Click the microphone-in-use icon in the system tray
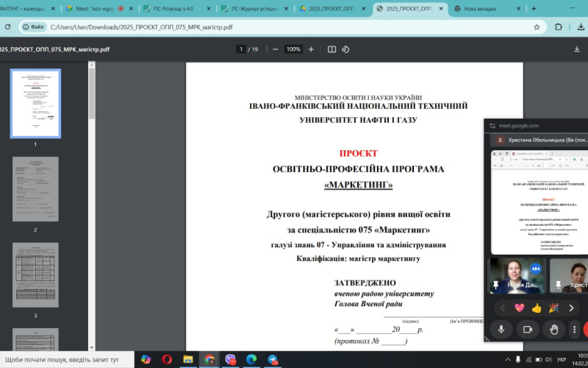 [x=518, y=359]
